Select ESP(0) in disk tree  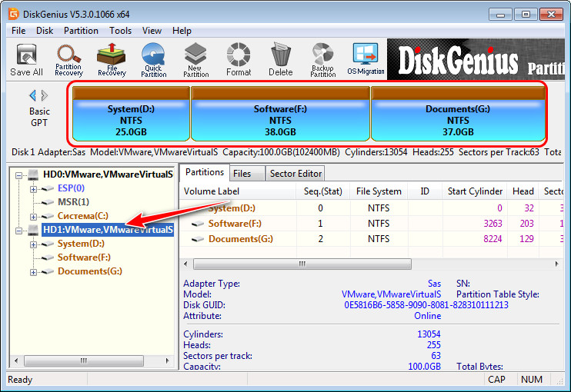coord(71,188)
